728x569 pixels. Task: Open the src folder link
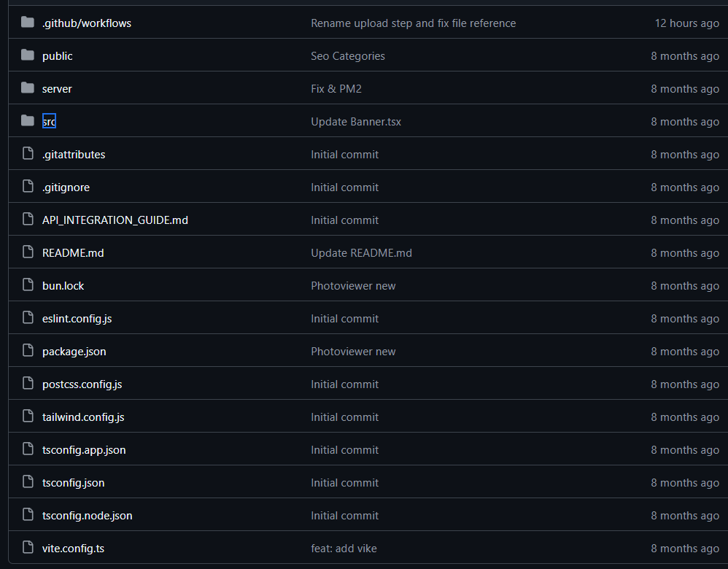point(49,122)
